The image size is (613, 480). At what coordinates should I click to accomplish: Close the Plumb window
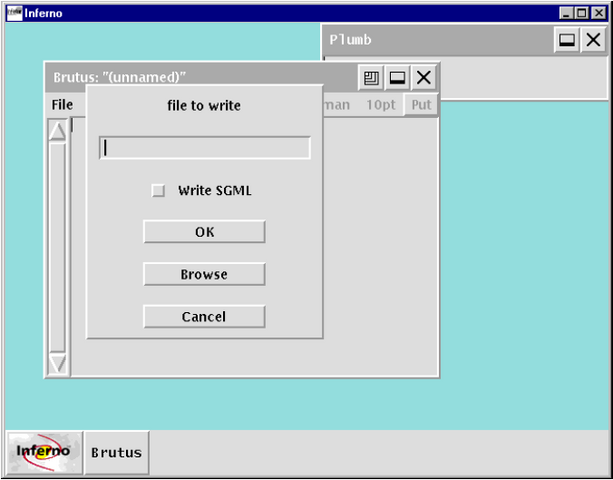click(x=593, y=40)
